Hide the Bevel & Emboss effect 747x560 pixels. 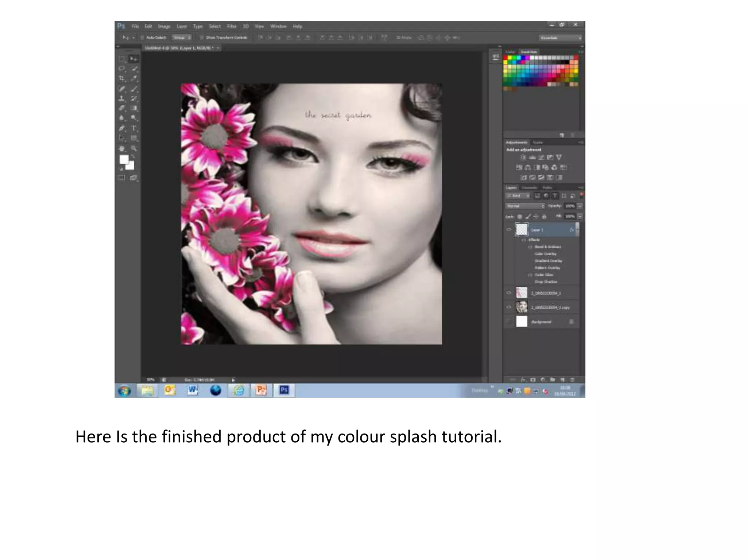(x=530, y=247)
